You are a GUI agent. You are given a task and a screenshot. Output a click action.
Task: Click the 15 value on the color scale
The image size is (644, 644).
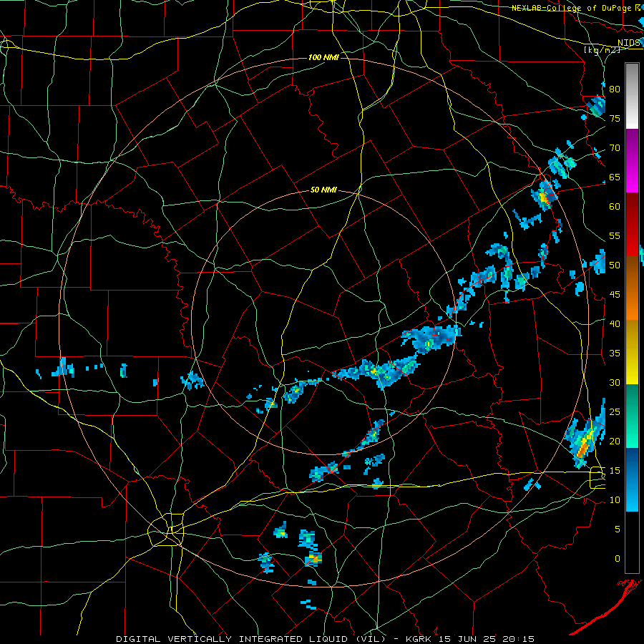(x=615, y=471)
